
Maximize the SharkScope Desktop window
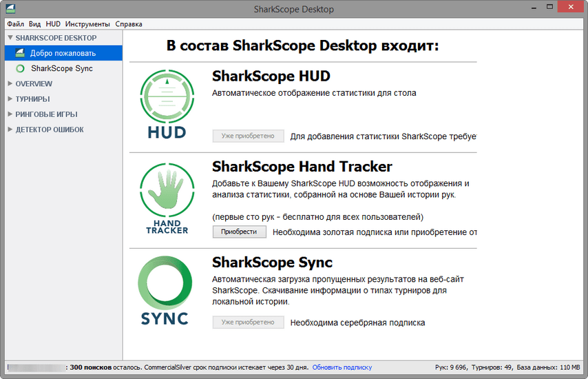click(549, 7)
